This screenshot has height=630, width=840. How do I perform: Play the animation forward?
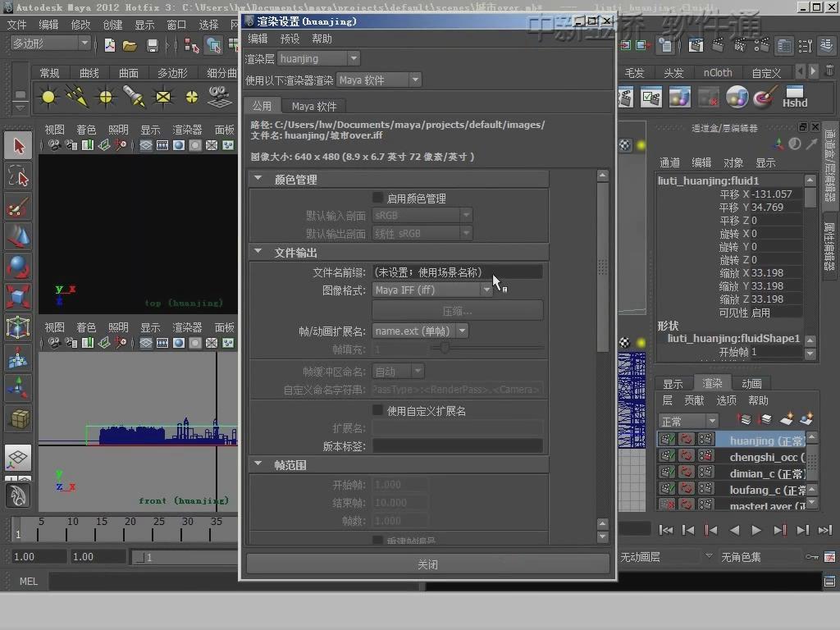pos(756,531)
